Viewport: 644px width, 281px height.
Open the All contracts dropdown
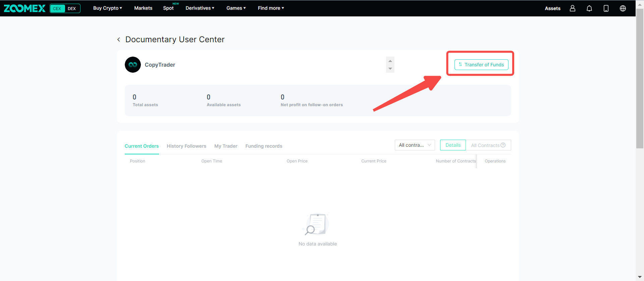click(415, 145)
